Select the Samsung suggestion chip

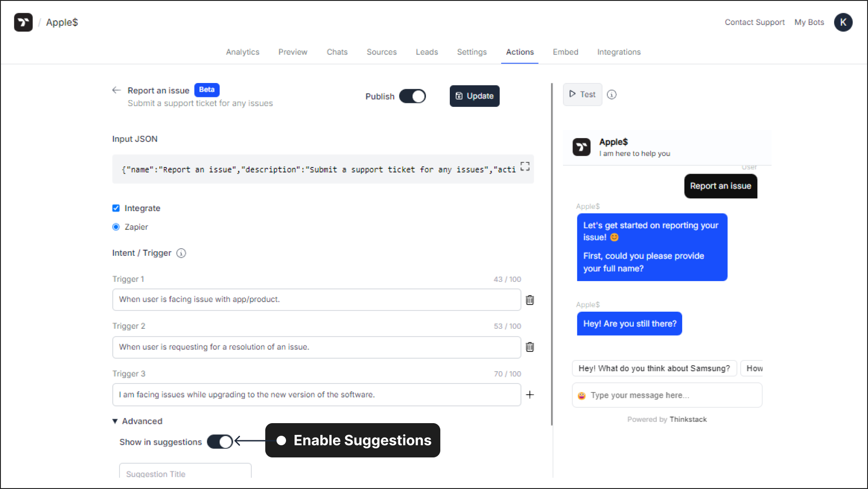pyautogui.click(x=654, y=369)
